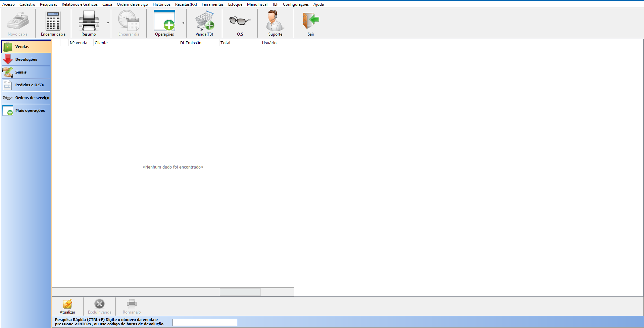Click the Sair exit door icon
This screenshot has width=644, height=328.
(x=311, y=21)
